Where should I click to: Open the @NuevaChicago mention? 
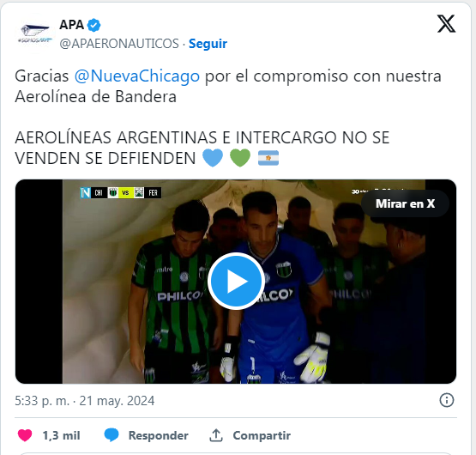[x=137, y=76]
